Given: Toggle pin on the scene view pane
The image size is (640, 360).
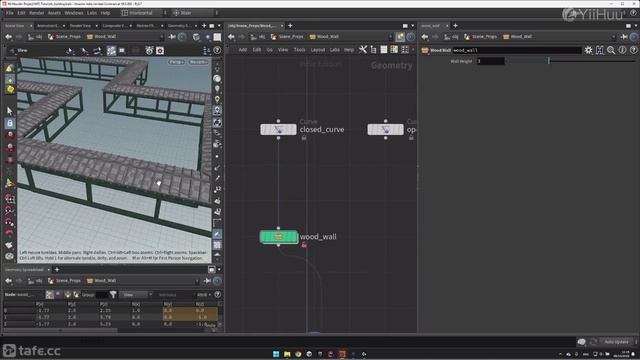Looking at the screenshot, I should [x=172, y=37].
